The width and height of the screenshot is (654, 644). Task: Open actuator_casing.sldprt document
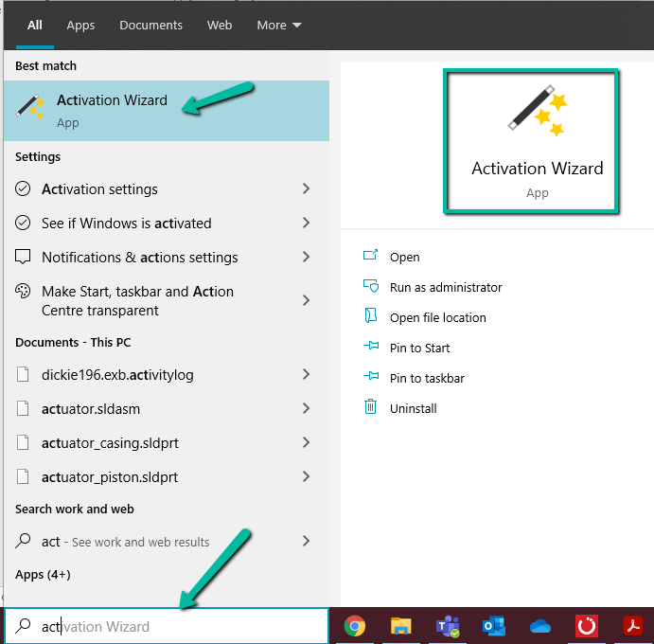pyautogui.click(x=167, y=442)
